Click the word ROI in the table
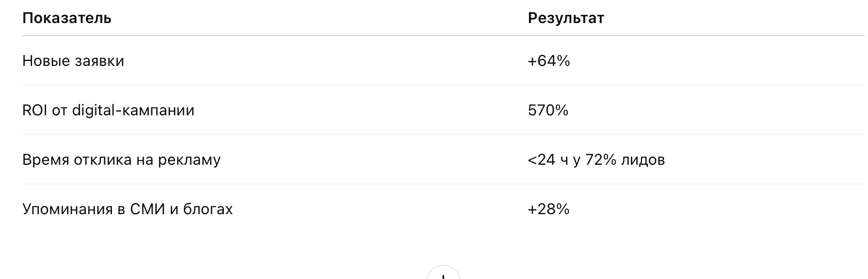 35,110
